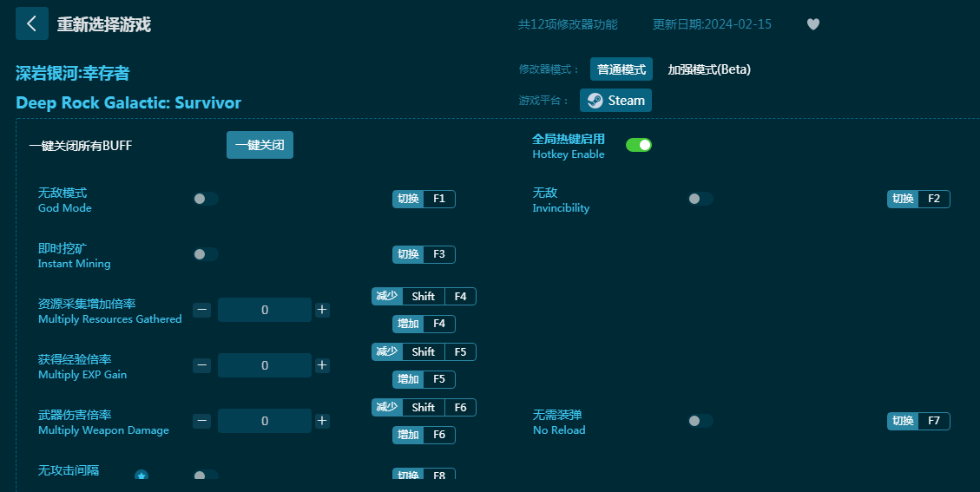Viewport: 980px width, 492px height.
Task: Click the 深岩银河:幸存者 game title
Action: pyautogui.click(x=73, y=73)
